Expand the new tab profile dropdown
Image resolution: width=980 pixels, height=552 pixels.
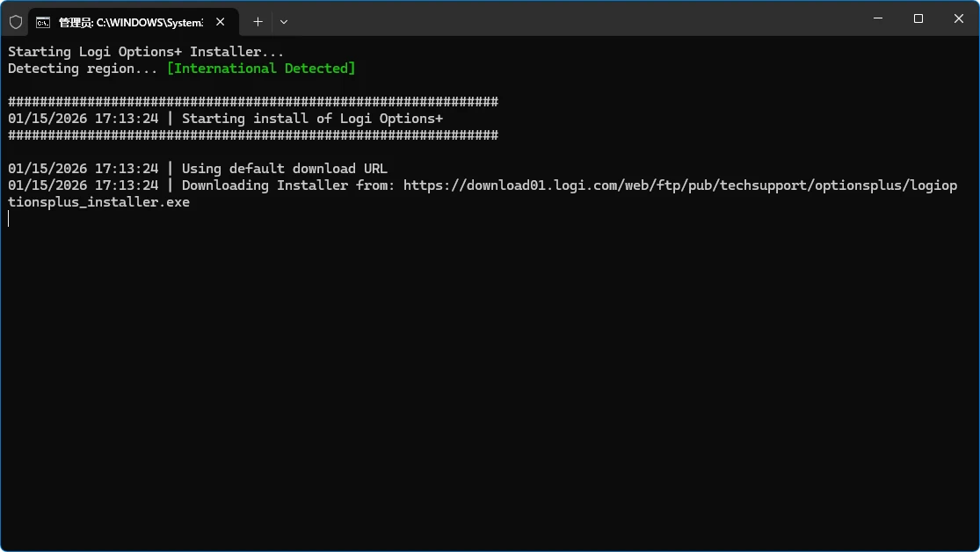pos(284,22)
